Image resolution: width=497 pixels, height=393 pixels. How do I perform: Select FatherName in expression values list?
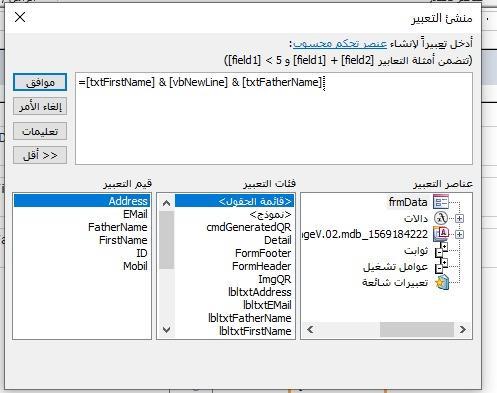point(118,227)
